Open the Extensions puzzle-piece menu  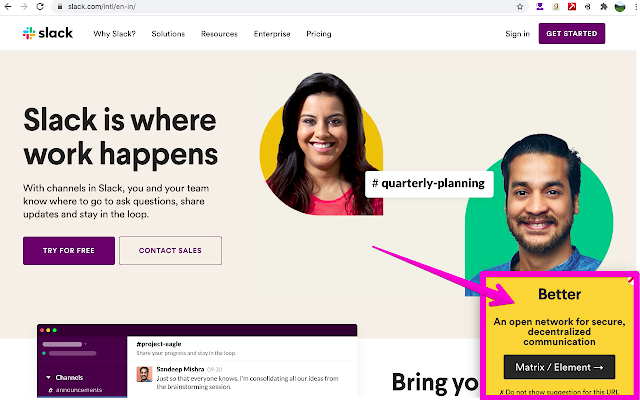[604, 6]
